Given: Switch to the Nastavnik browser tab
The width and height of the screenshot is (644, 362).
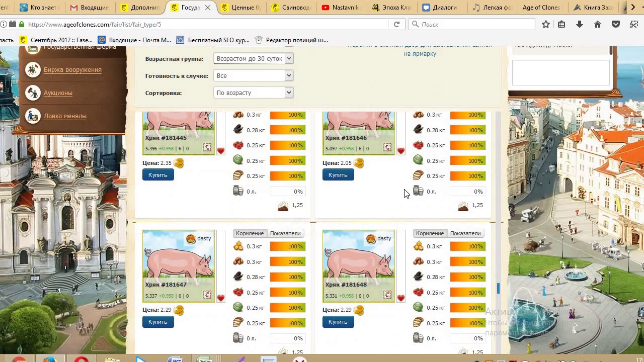Looking at the screenshot, I should tap(342, 8).
